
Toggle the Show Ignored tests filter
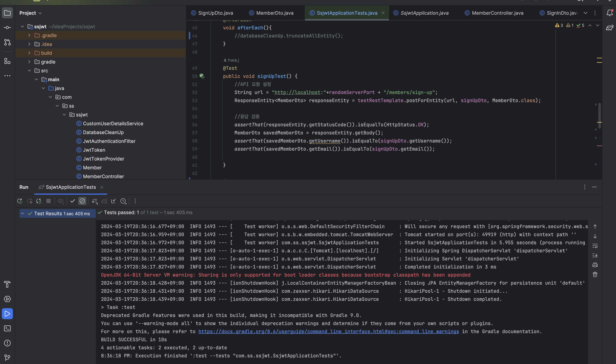pos(82,201)
